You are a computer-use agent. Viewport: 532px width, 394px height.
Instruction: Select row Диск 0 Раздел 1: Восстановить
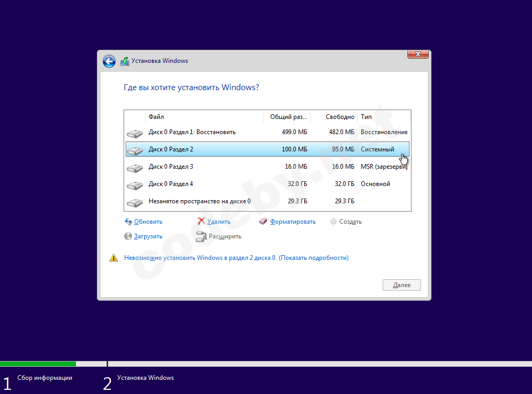click(x=268, y=132)
